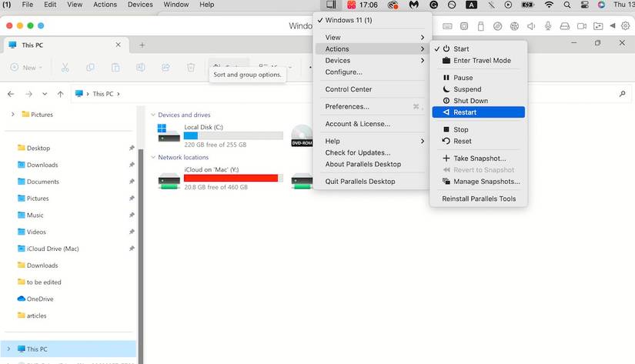Viewport: 635px width, 364px height.
Task: Click the checked Start action
Action: tap(479, 49)
